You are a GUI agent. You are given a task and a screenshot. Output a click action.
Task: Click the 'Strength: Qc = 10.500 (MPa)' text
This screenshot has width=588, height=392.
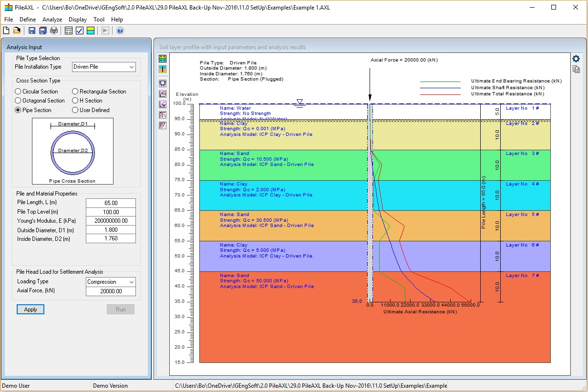tap(254, 159)
